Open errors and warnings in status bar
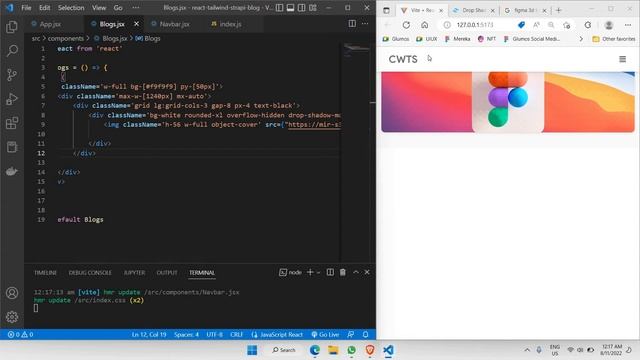 click(20, 334)
